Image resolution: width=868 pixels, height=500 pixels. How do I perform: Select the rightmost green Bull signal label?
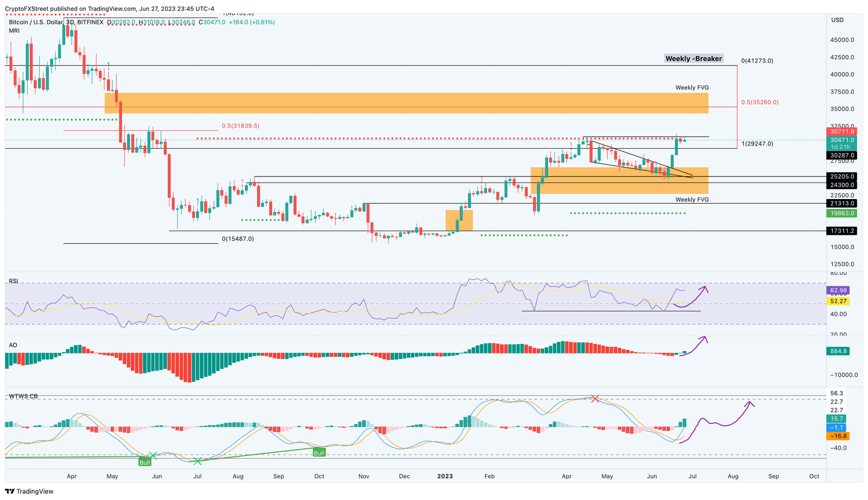[319, 452]
